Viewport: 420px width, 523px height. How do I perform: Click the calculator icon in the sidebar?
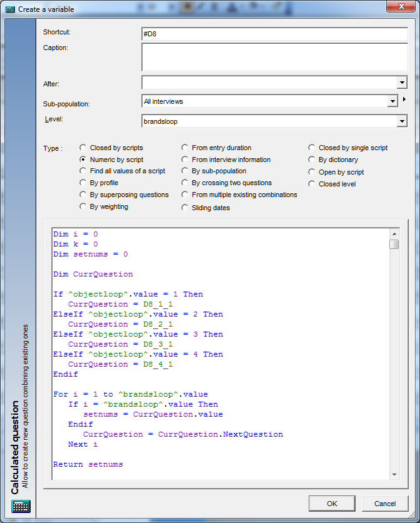[21, 506]
